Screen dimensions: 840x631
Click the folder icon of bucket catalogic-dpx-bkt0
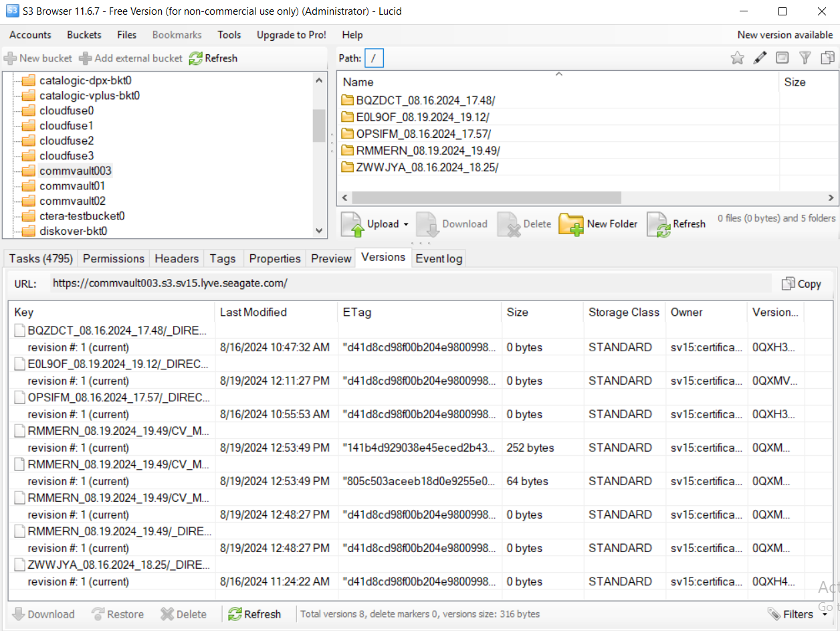[x=28, y=80]
